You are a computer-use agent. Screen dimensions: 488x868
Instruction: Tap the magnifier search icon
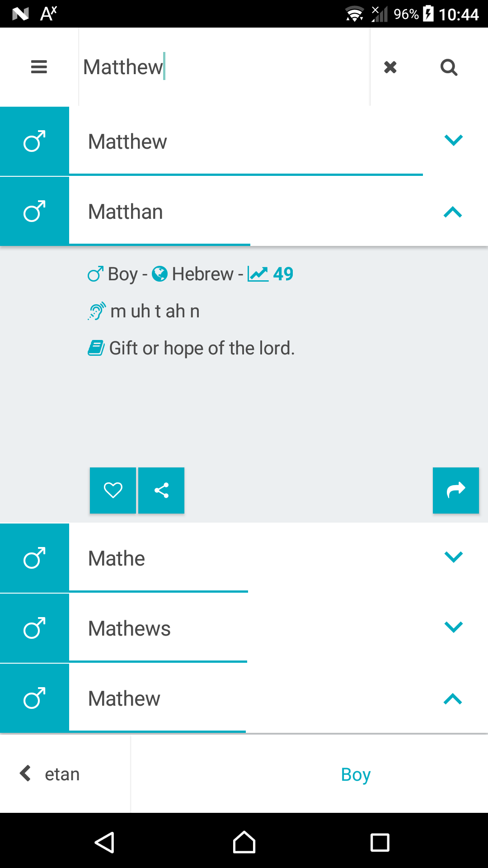click(x=449, y=67)
